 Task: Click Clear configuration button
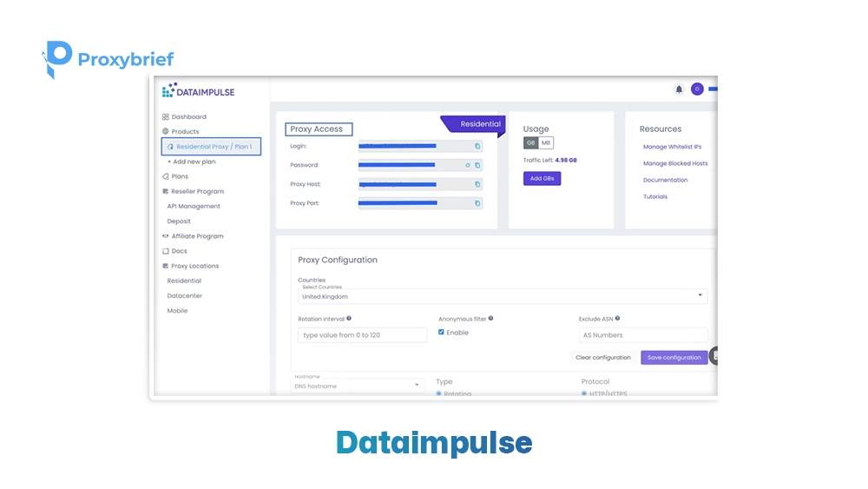(603, 357)
